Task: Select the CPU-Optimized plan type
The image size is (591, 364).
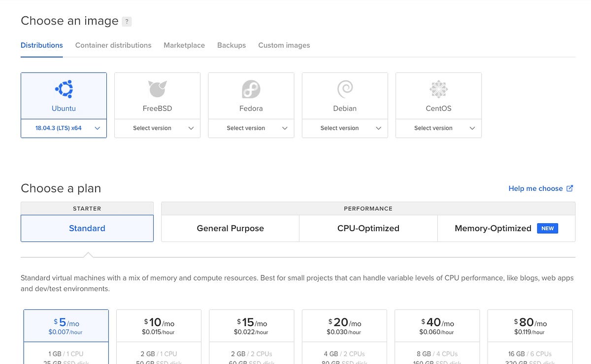Action: point(368,228)
